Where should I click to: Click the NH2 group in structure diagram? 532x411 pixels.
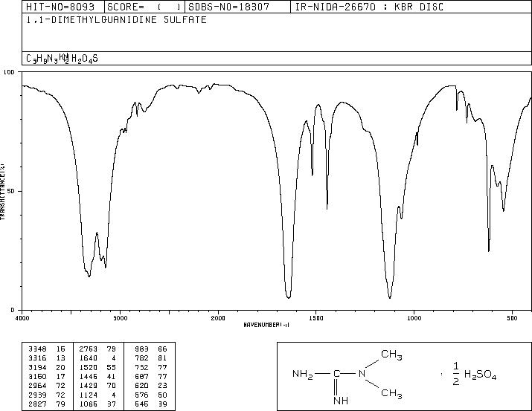coord(303,375)
